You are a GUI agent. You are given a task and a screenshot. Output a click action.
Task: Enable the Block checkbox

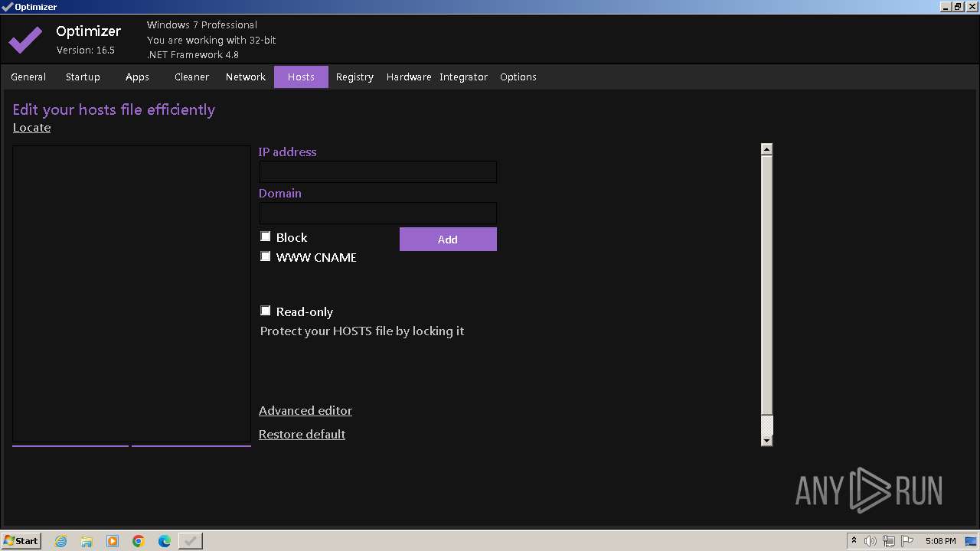pos(266,236)
